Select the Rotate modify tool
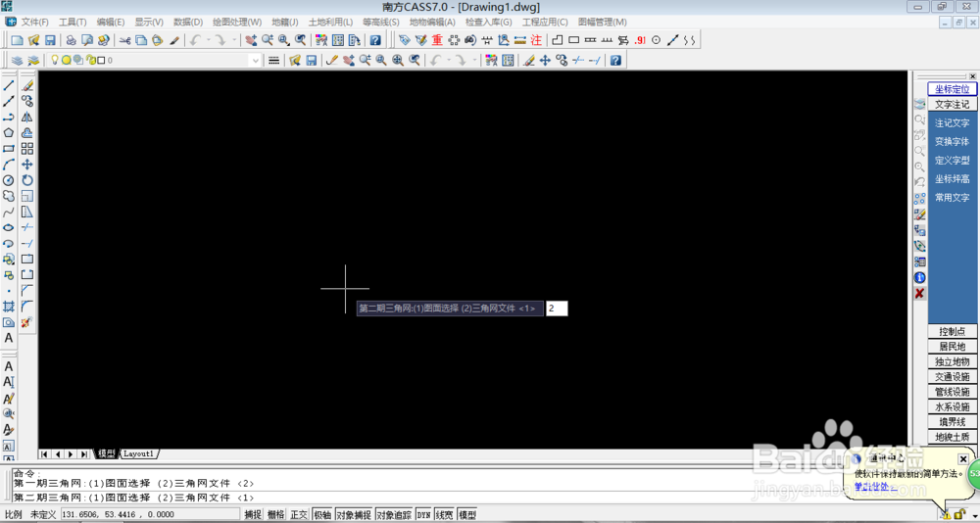 26,180
